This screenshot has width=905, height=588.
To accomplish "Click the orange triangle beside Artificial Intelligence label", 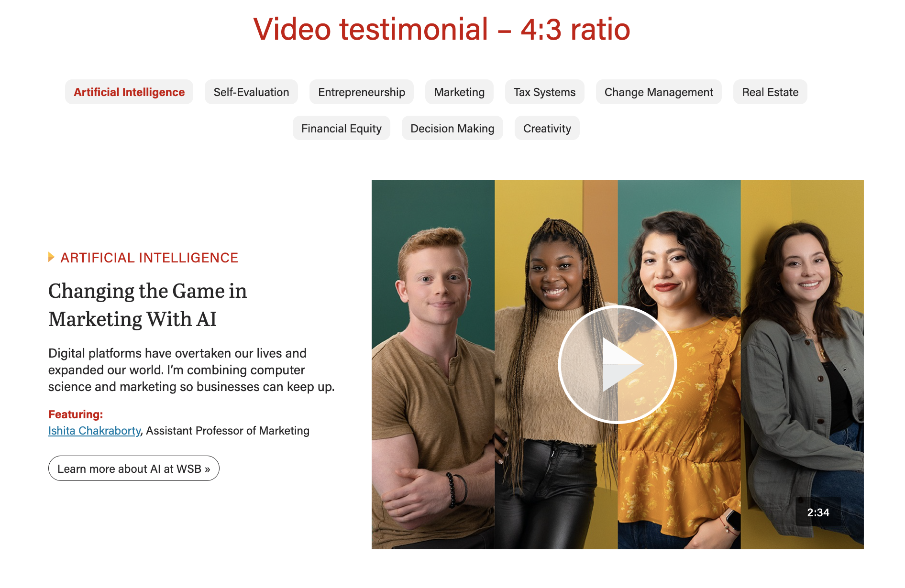I will pyautogui.click(x=51, y=257).
